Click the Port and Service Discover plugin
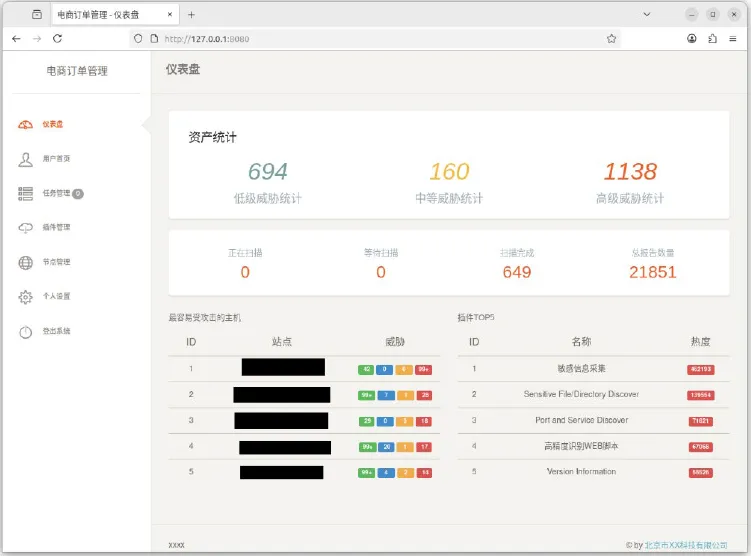This screenshot has height=556, width=751. (581, 420)
